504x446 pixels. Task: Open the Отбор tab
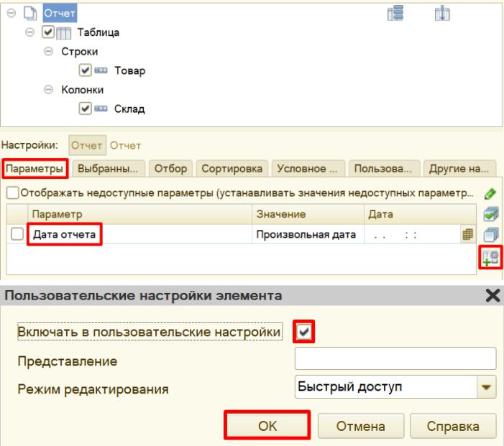pyautogui.click(x=170, y=169)
